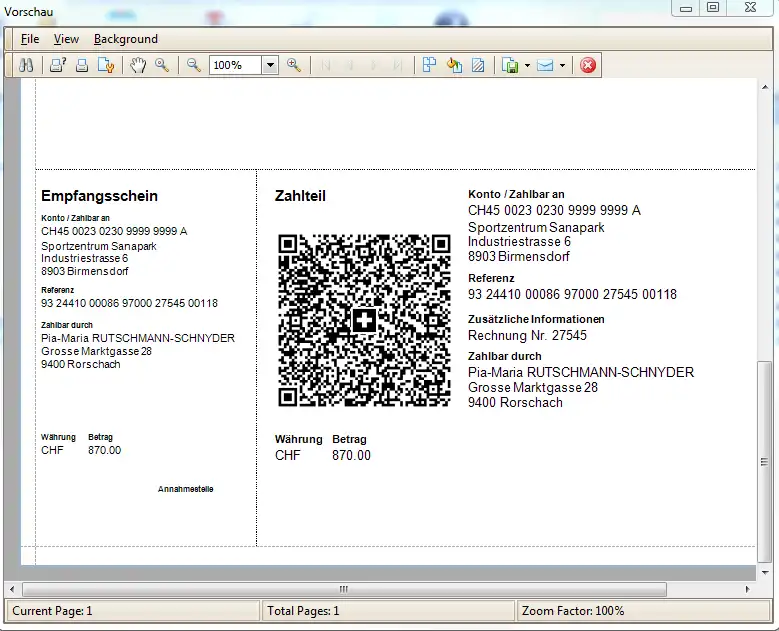Minimize the Vorschau window
Screen dimensions: 779x631
[x=686, y=8]
